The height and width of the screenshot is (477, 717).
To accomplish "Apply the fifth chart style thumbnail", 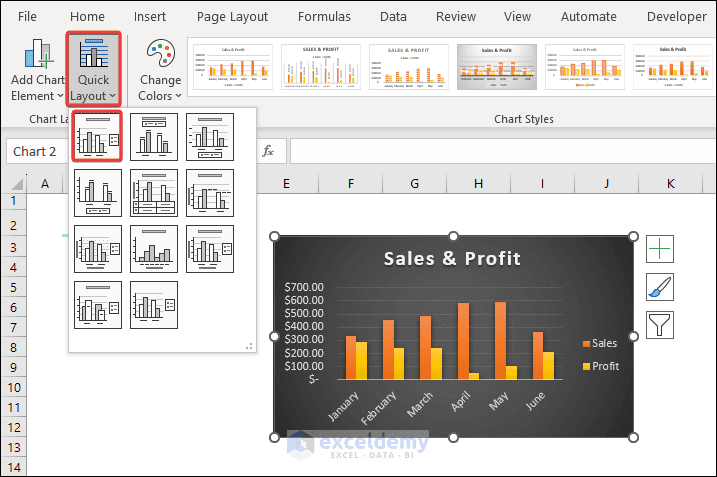I will click(x=585, y=67).
